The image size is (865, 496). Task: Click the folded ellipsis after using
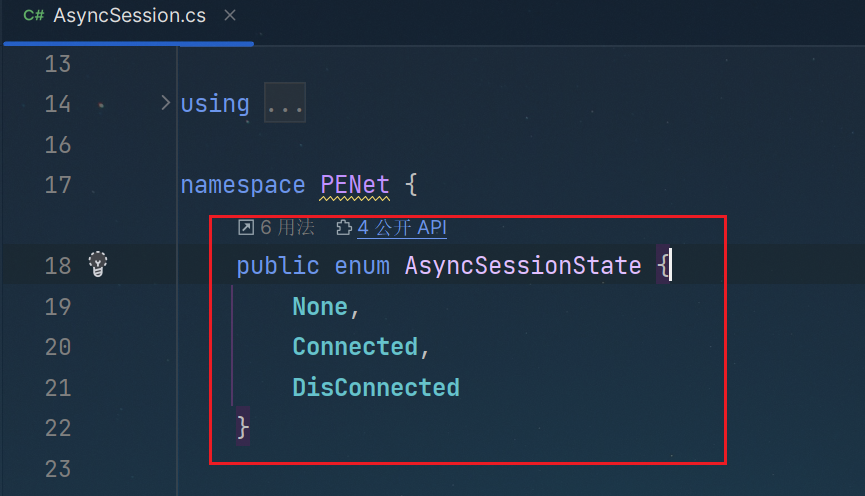pos(284,104)
